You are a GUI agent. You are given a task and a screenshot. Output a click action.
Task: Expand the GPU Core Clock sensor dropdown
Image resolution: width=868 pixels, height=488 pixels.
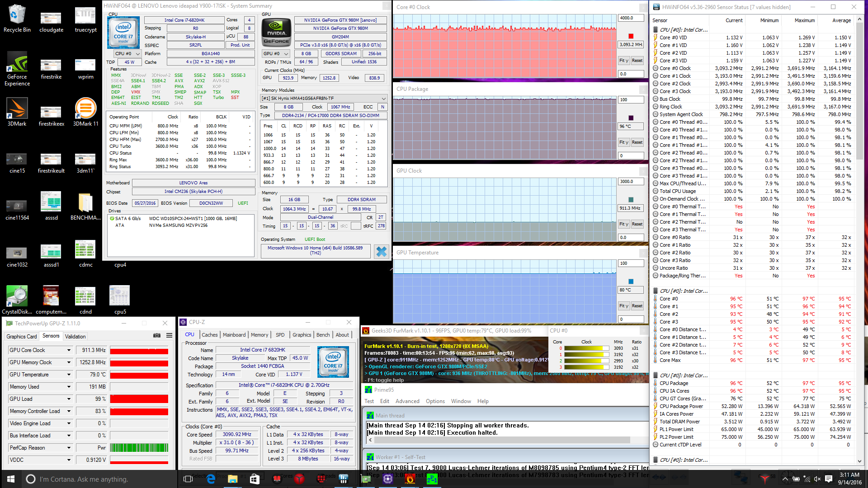pyautogui.click(x=69, y=350)
